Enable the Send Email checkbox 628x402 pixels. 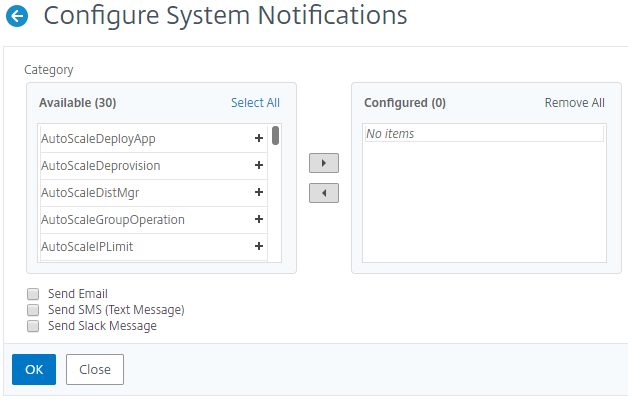pos(33,294)
